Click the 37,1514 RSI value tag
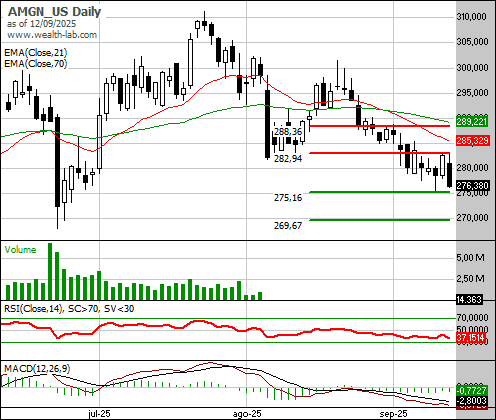The image size is (496, 420). (x=471, y=338)
